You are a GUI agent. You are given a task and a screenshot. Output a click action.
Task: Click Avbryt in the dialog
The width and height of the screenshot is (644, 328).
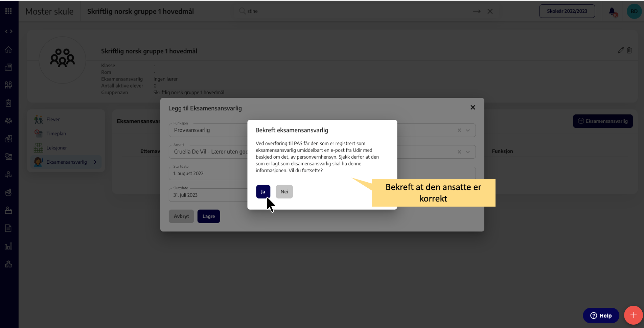(x=181, y=216)
